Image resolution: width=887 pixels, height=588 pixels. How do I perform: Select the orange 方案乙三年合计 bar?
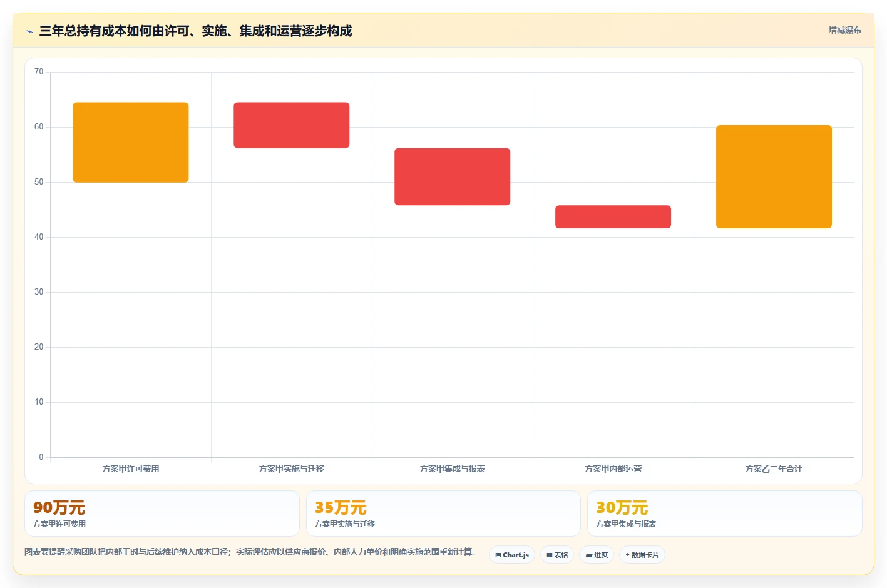coord(774,176)
